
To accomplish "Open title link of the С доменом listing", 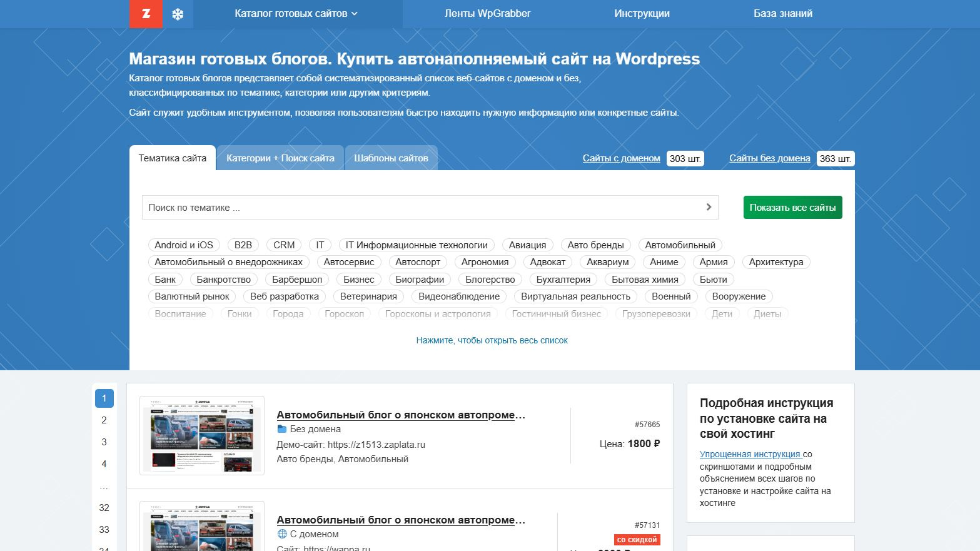I will (401, 520).
